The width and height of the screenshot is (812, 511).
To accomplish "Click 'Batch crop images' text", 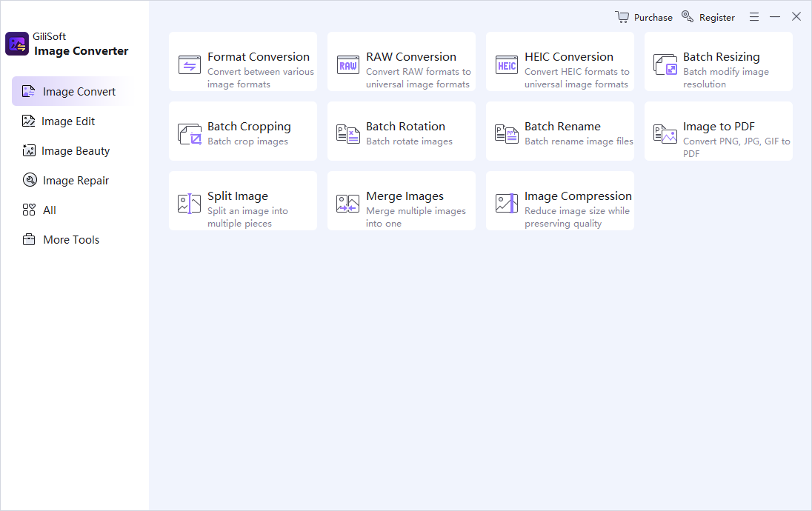I will point(247,141).
